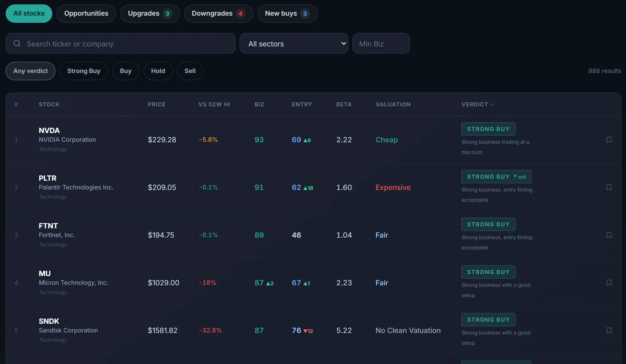
Task: Click the search magnifier icon
Action: [x=17, y=43]
